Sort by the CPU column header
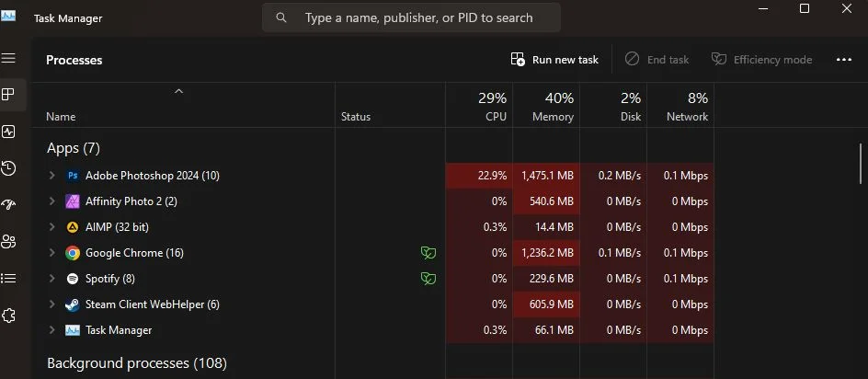868x379 pixels. click(479, 107)
